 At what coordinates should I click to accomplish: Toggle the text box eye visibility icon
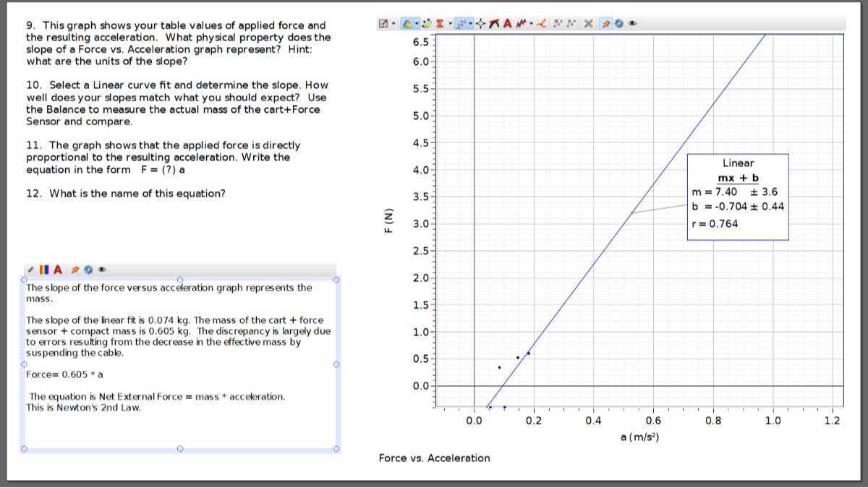pyautogui.click(x=102, y=269)
